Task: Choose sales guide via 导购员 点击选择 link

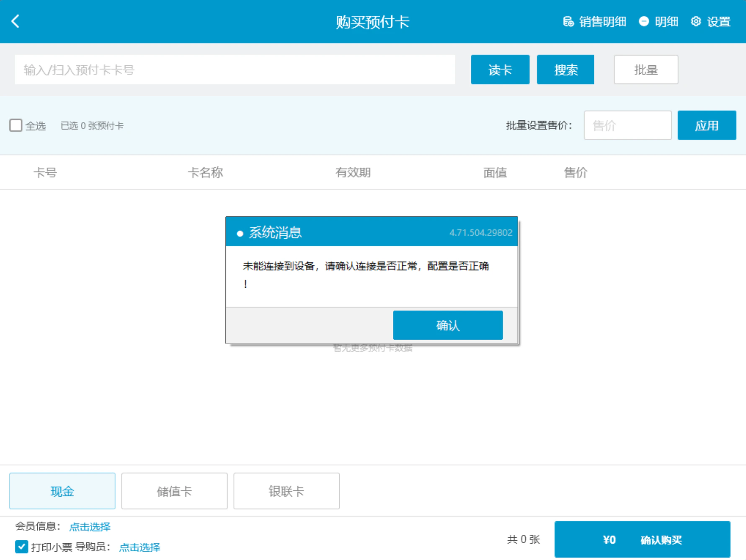Action: pyautogui.click(x=139, y=547)
